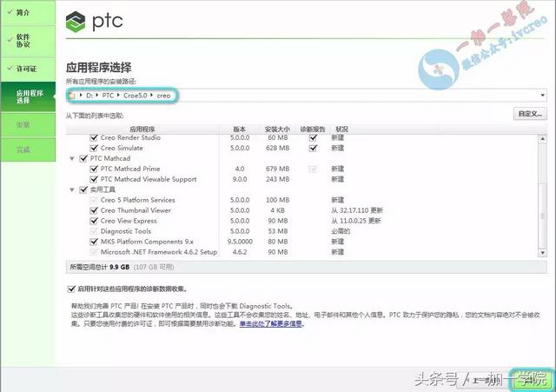
Task: Click the 从 32.17.110 更新 status text
Action: pyautogui.click(x=357, y=210)
